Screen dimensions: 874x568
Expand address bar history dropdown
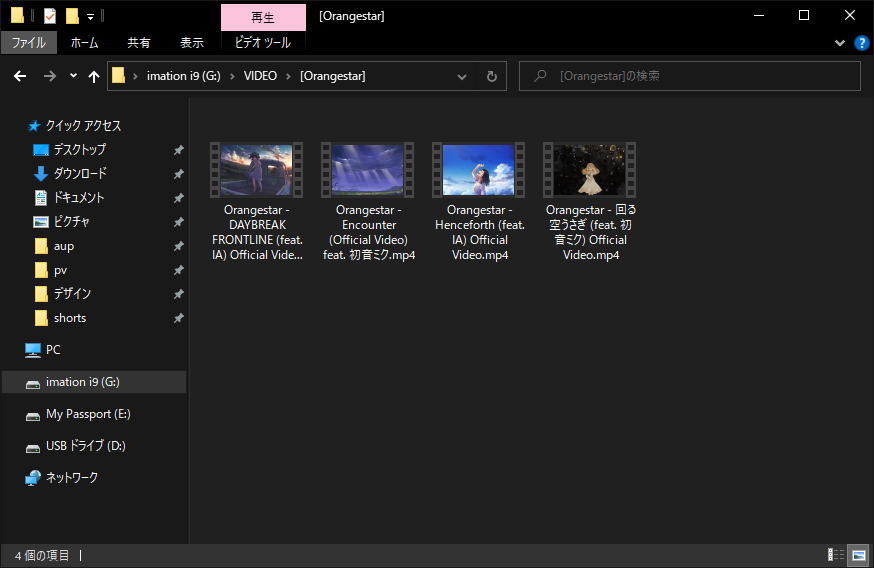[462, 76]
